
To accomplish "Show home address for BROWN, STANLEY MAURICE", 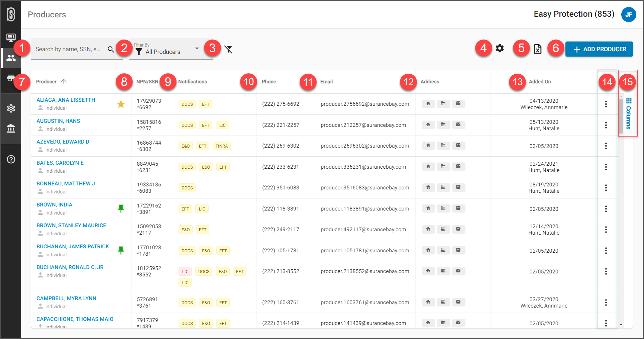I will point(428,229).
